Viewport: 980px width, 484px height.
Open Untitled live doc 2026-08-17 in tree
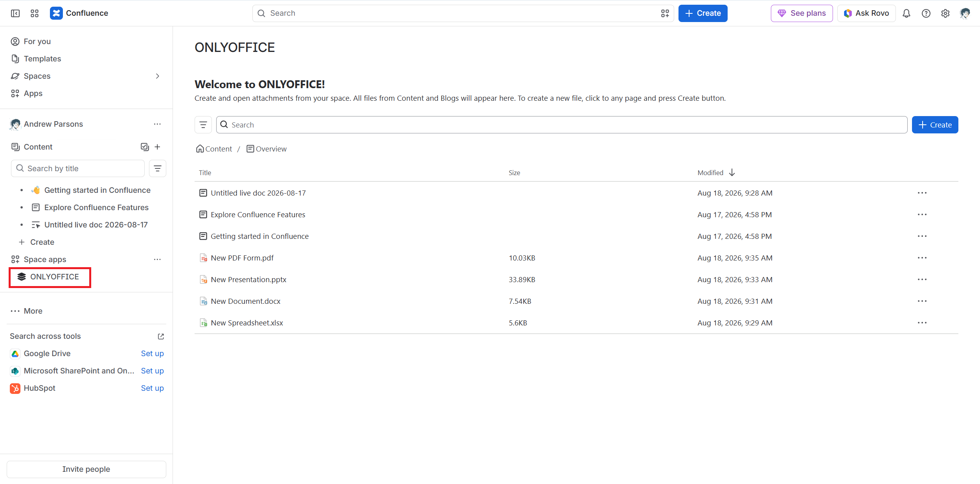point(96,225)
